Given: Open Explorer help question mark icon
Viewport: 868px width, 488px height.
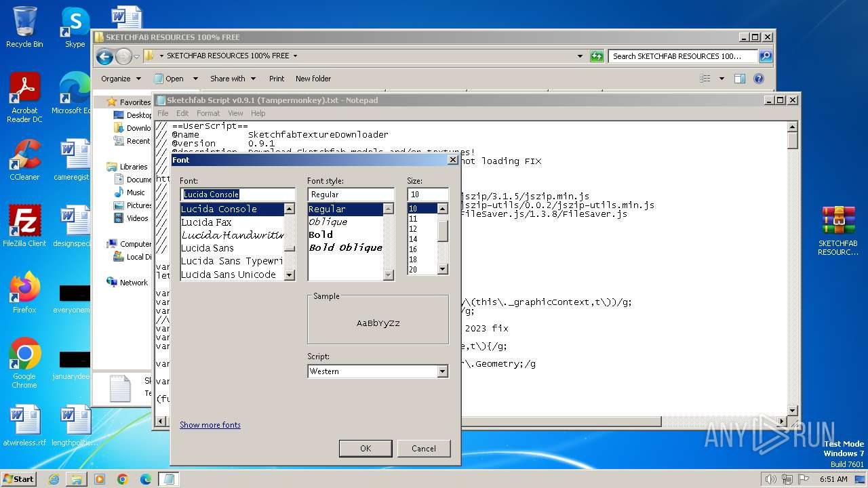Looking at the screenshot, I should point(759,79).
